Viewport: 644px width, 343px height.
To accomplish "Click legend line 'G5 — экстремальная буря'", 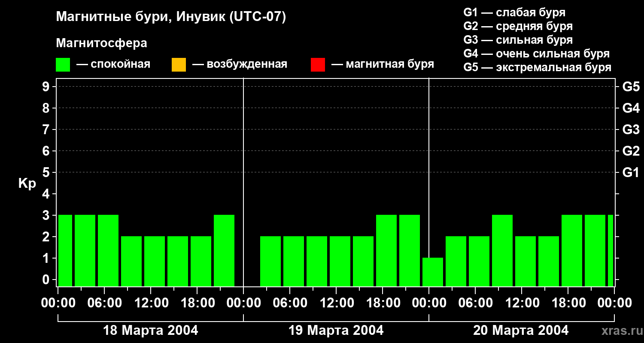I will pos(537,67).
